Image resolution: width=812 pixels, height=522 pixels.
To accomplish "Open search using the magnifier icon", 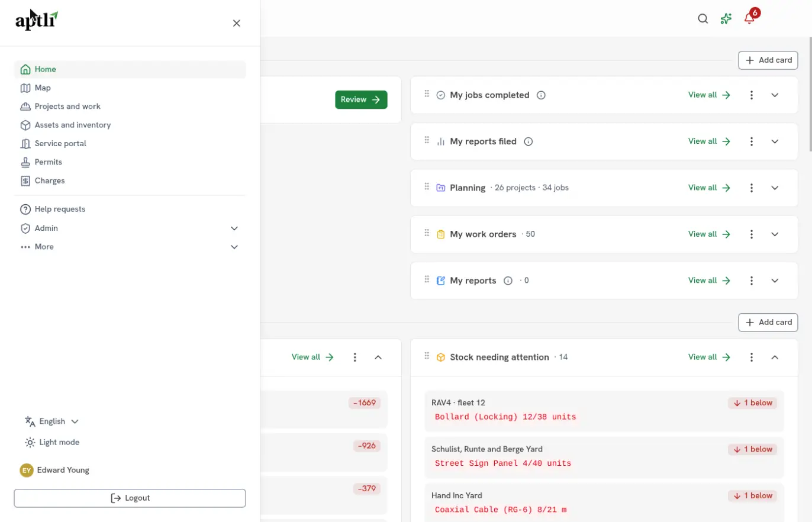I will coord(703,18).
